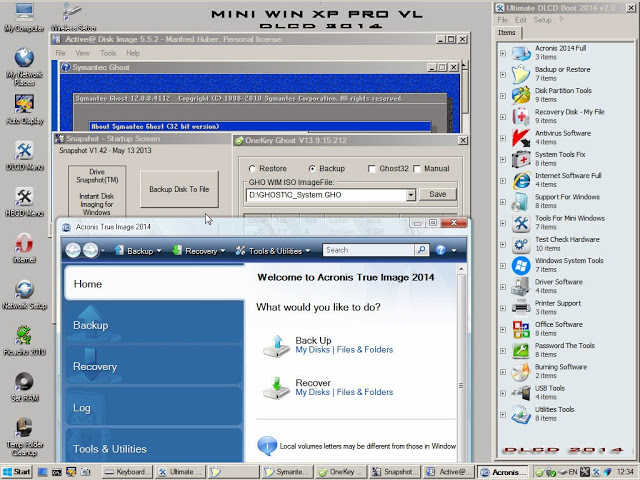This screenshot has height=480, width=640.
Task: Select the Items tab in DLCD Boot
Action: (507, 33)
